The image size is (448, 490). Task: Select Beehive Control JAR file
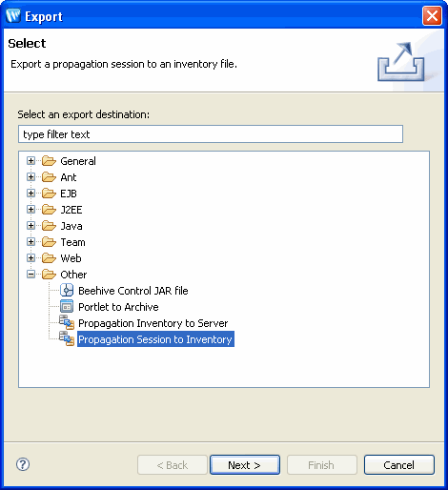tap(133, 291)
